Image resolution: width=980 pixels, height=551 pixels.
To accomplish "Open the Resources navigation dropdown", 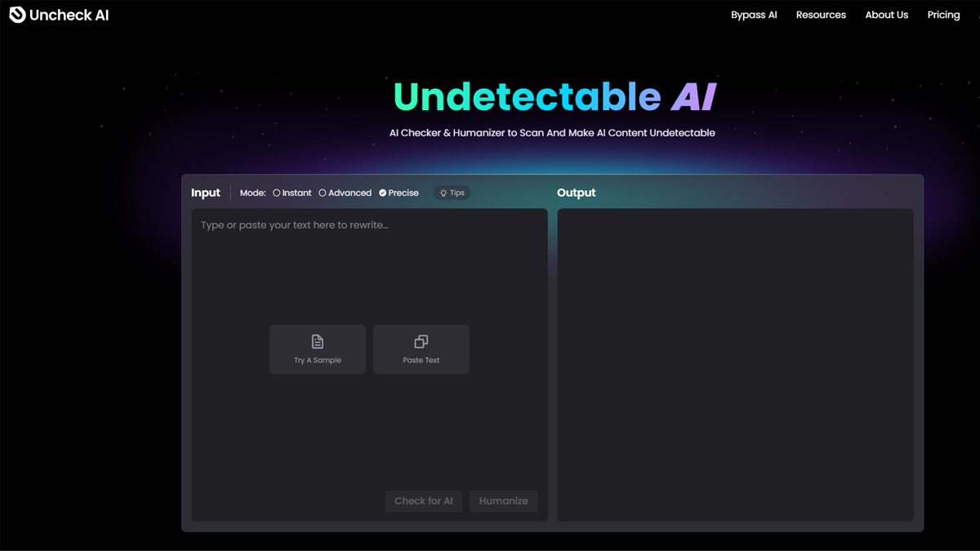I will coord(821,15).
